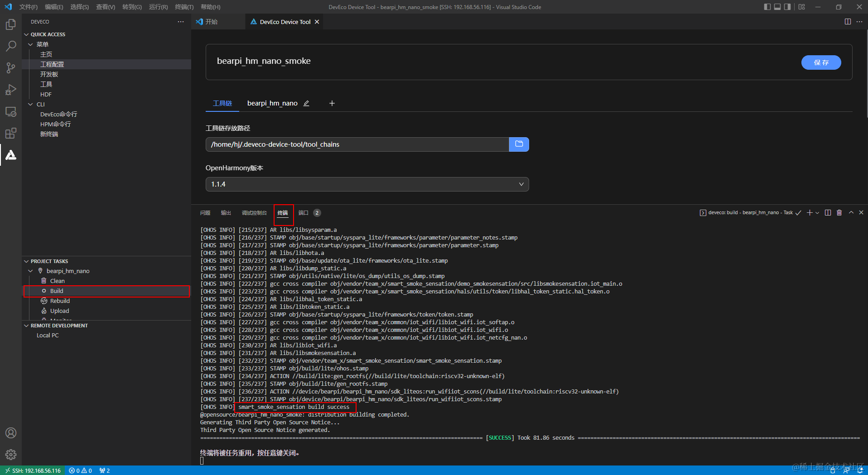Split the editor to the right
Image resolution: width=868 pixels, height=475 pixels.
tap(848, 22)
